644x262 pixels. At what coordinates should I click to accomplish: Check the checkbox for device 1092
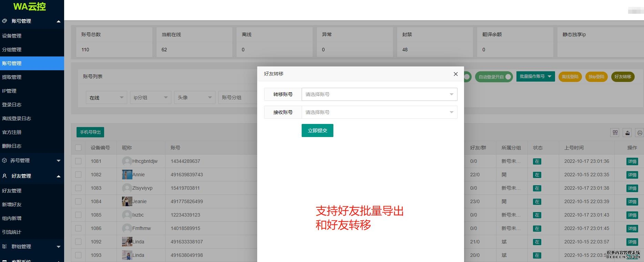pos(78,242)
